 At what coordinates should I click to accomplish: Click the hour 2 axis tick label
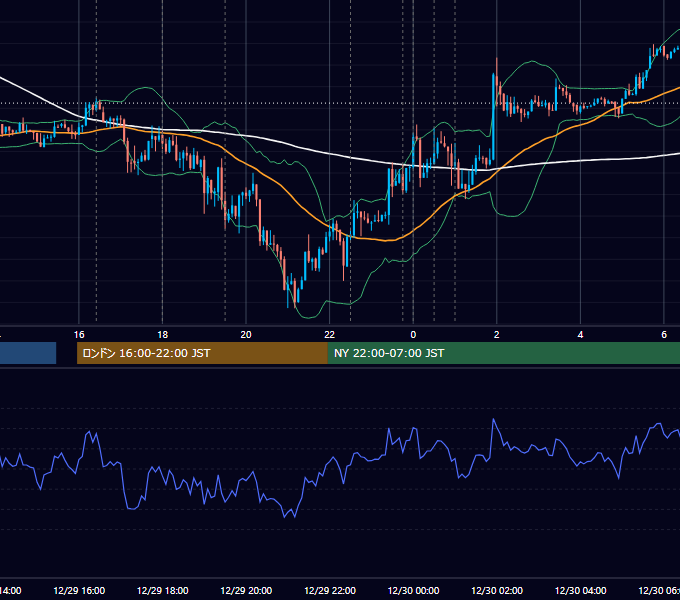497,335
